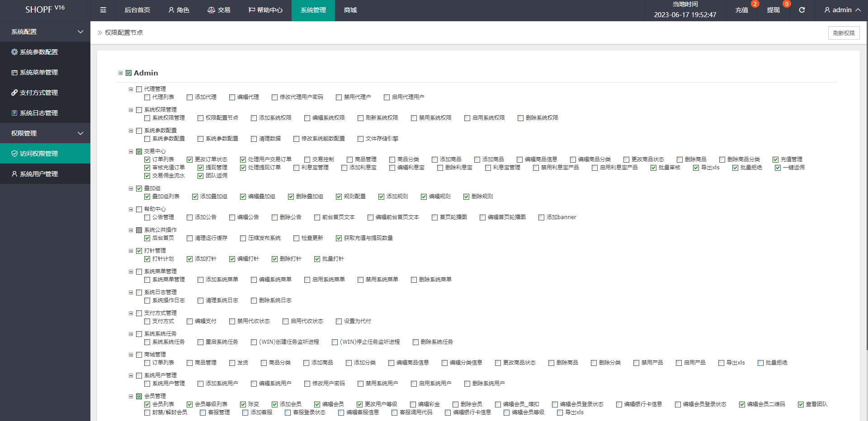Open the admin user dropdown
Viewport: 868px width, 421px height.
(842, 10)
